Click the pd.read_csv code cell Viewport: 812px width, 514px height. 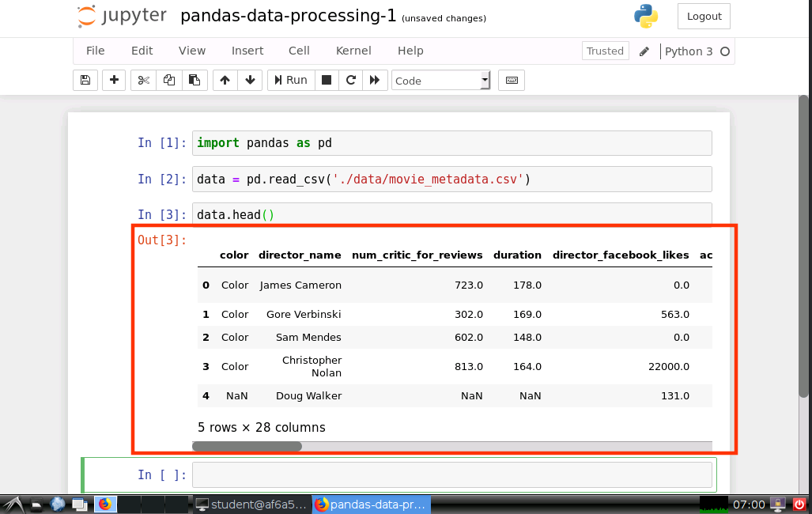coord(452,180)
